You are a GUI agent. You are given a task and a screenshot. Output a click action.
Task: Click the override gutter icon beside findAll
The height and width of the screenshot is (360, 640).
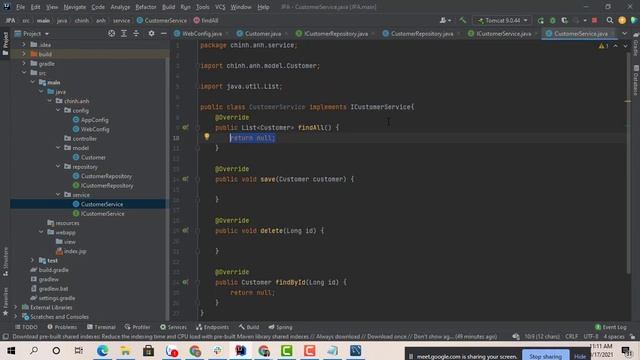185,127
